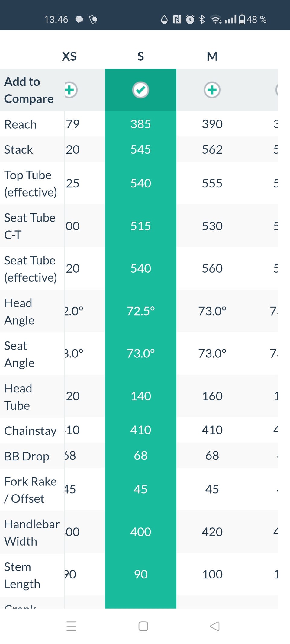Open Android recent apps menu icon
Viewport: 290px width, 644px height.
[72, 626]
